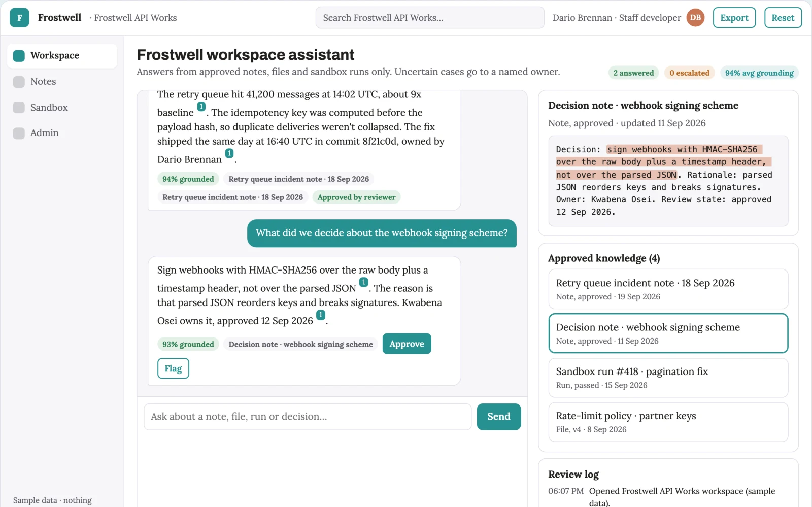Switch to Sandbox section

[x=62, y=108]
